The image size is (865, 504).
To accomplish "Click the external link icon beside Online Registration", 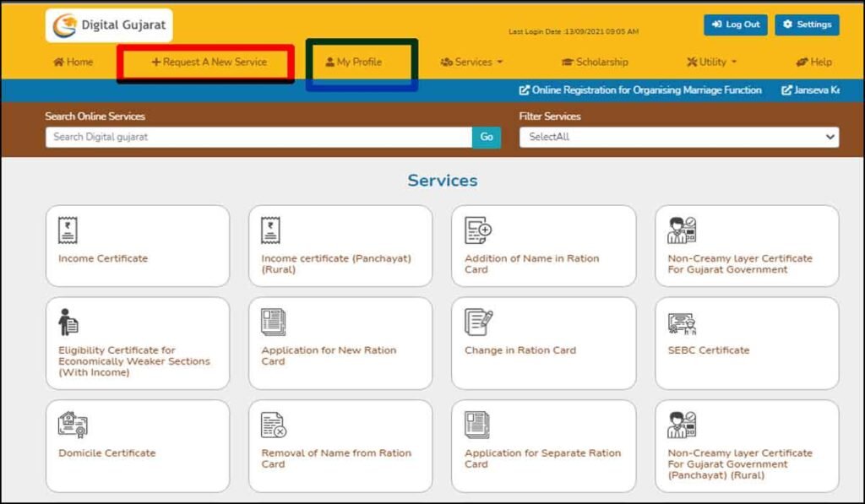I will point(524,89).
